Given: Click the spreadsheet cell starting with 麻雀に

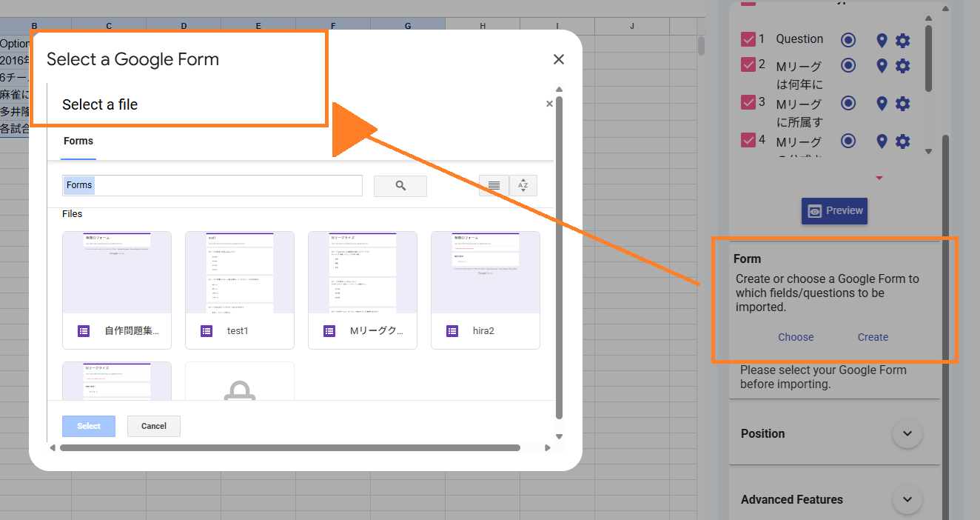Looking at the screenshot, I should coord(15,95).
